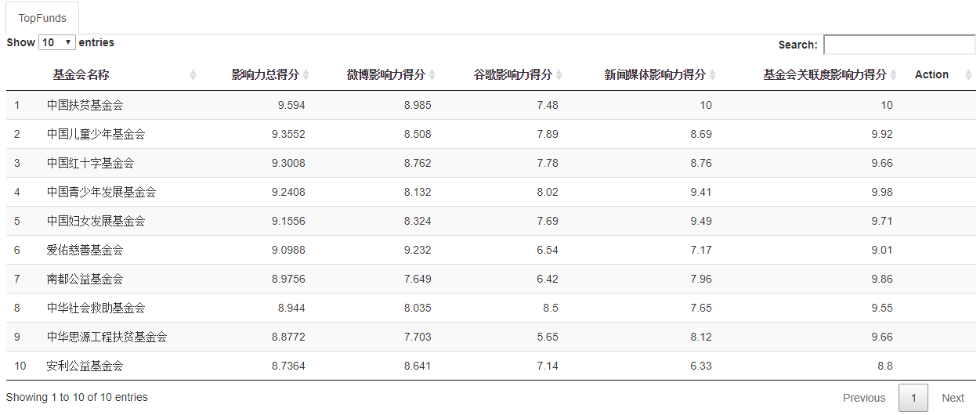The image size is (980, 415).
Task: Click news media score 9.49
Action: [701, 221]
